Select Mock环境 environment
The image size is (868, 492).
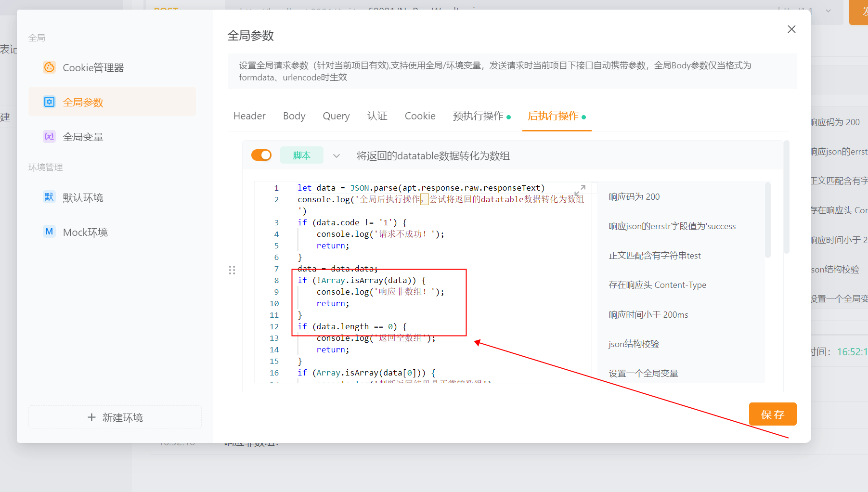pos(112,232)
